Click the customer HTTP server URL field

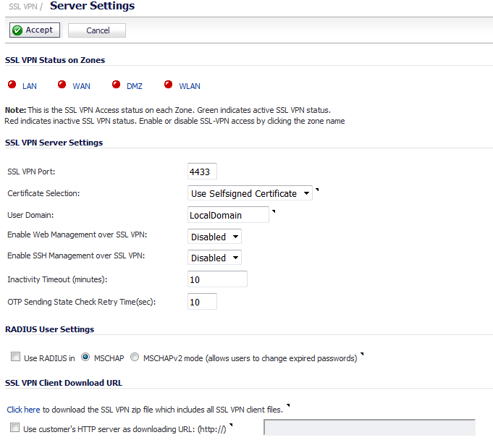[x=369, y=428]
